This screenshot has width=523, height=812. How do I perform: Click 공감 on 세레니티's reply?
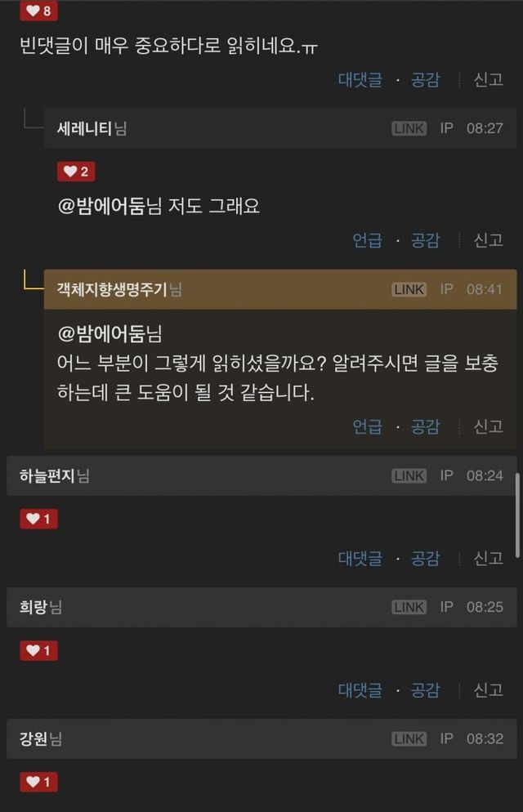[425, 240]
